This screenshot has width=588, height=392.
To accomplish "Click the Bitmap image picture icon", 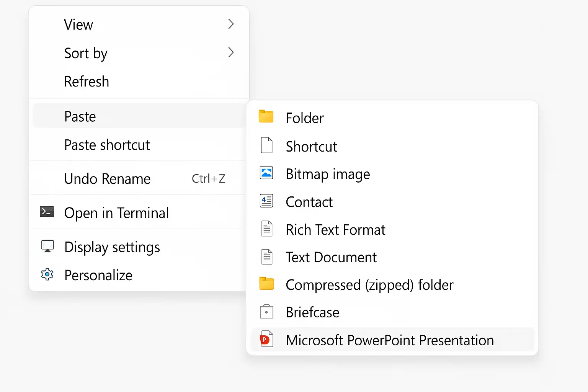I will [x=266, y=173].
